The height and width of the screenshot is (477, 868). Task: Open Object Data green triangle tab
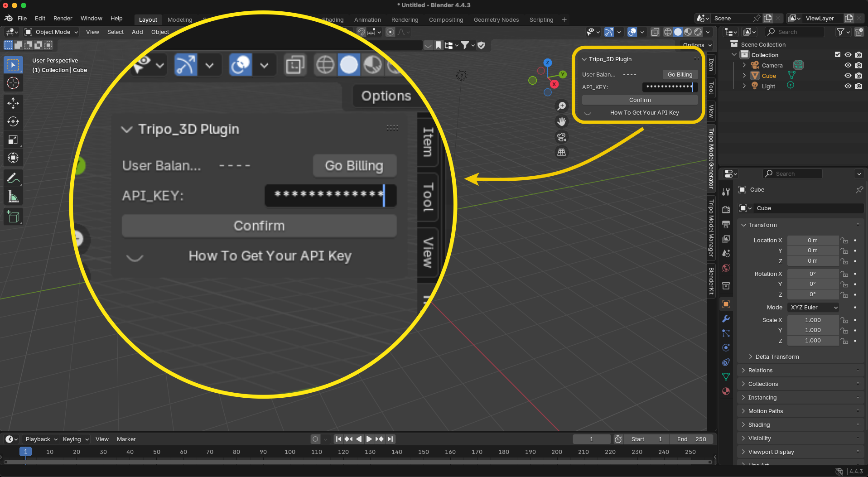pyautogui.click(x=726, y=376)
